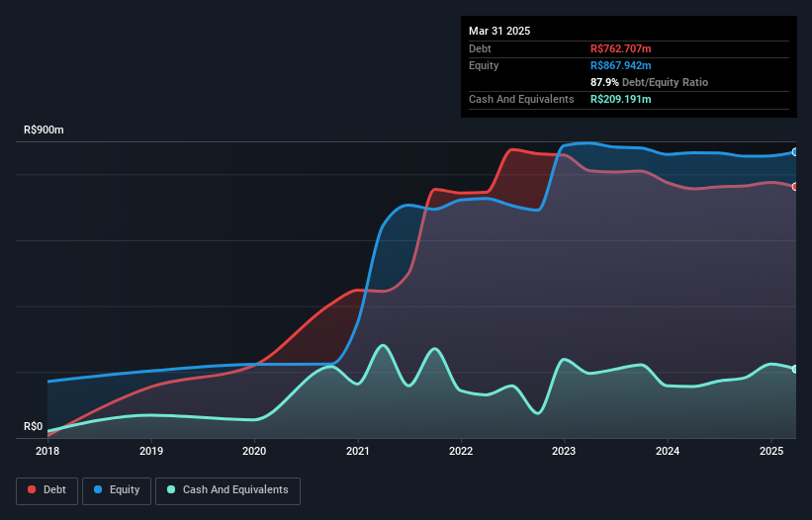Screen dimensions: 812x520
Task: Click the Debt row label in tooltip
Action: tap(480, 48)
